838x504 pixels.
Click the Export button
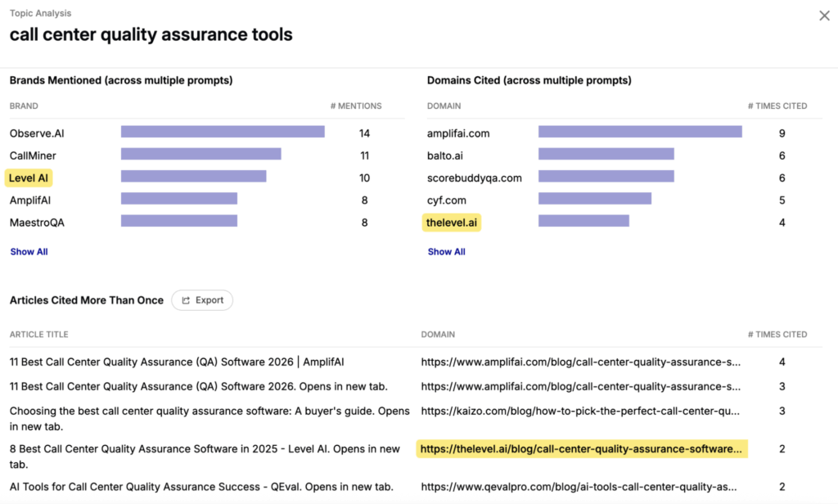[x=202, y=300]
